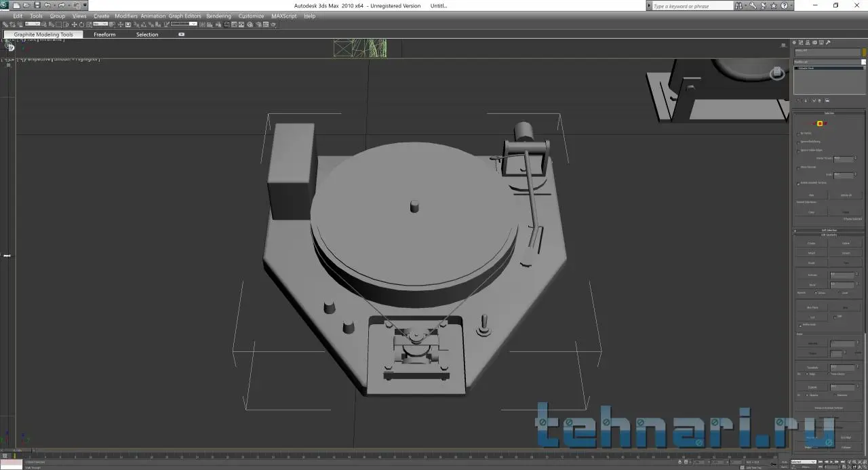Image resolution: width=868 pixels, height=470 pixels.
Task: Open the Selected key filter dropdown at the bottom
Action: [804, 462]
